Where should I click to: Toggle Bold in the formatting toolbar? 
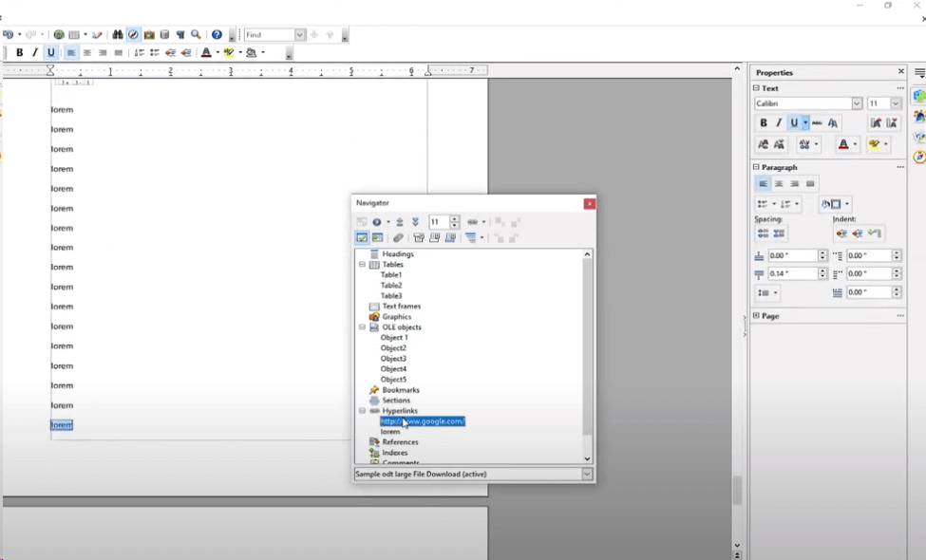19,53
